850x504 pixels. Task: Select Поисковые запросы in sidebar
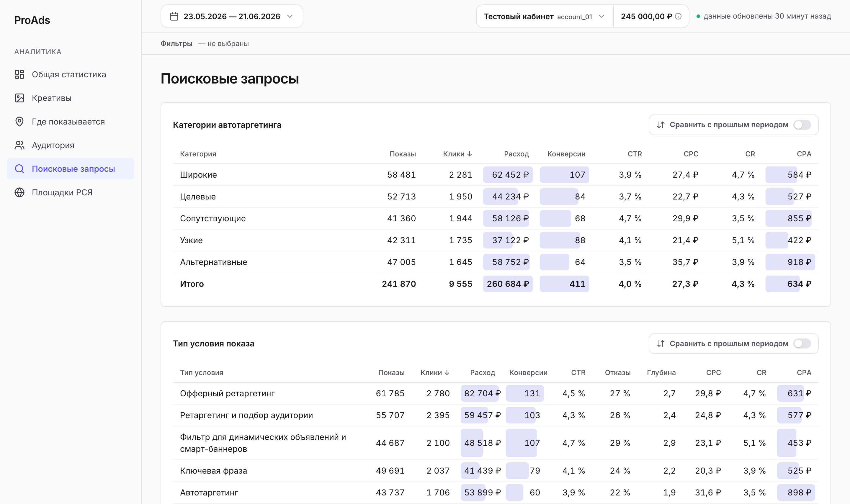[71, 169]
